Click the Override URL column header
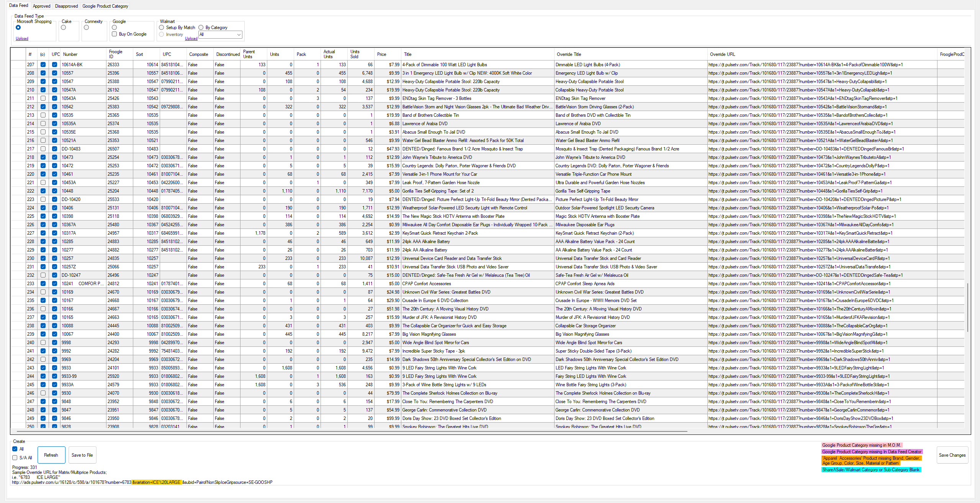 (x=822, y=54)
